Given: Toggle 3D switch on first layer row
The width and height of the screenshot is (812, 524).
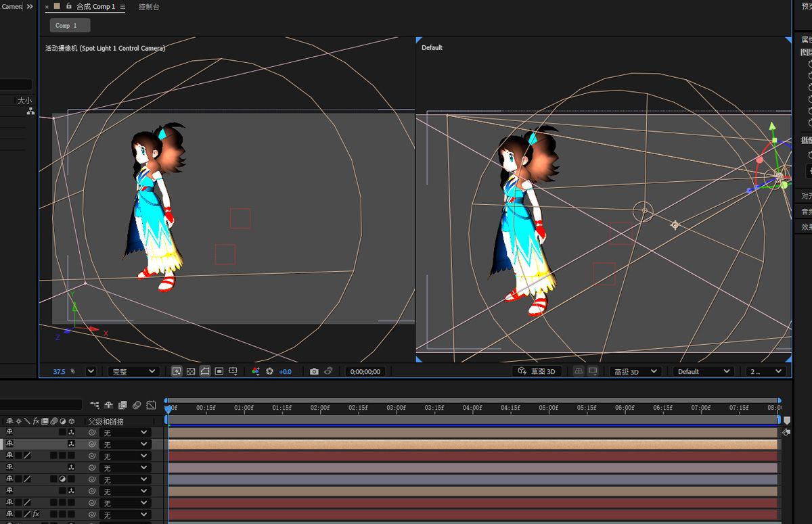Looking at the screenshot, I should coord(71,433).
